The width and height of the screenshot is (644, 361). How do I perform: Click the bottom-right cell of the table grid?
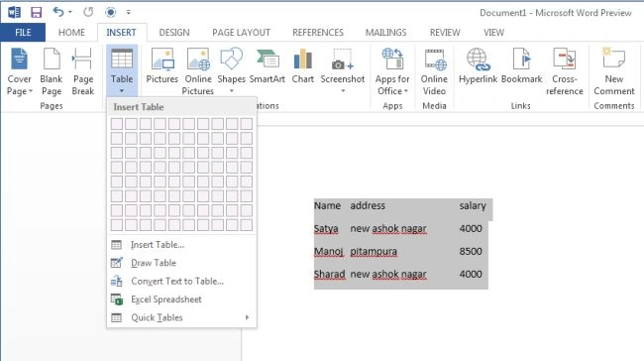pos(247,225)
